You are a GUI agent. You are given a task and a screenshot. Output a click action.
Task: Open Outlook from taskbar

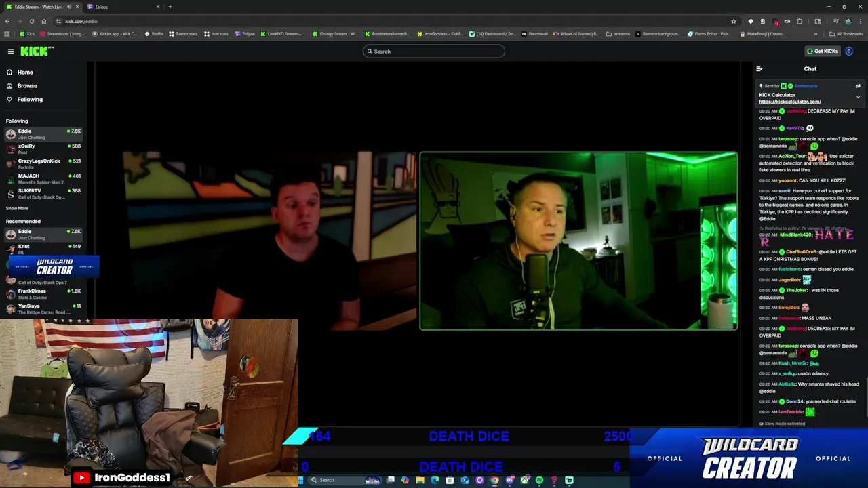465,480
